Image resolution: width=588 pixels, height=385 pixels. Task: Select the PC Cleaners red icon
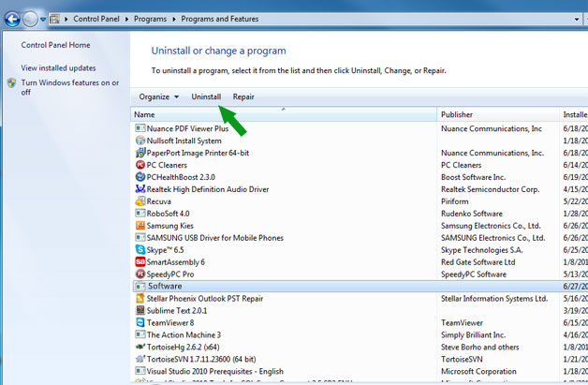140,165
